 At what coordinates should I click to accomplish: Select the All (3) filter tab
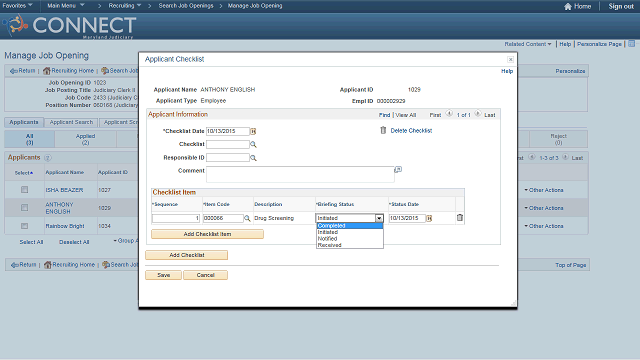[x=29, y=139]
